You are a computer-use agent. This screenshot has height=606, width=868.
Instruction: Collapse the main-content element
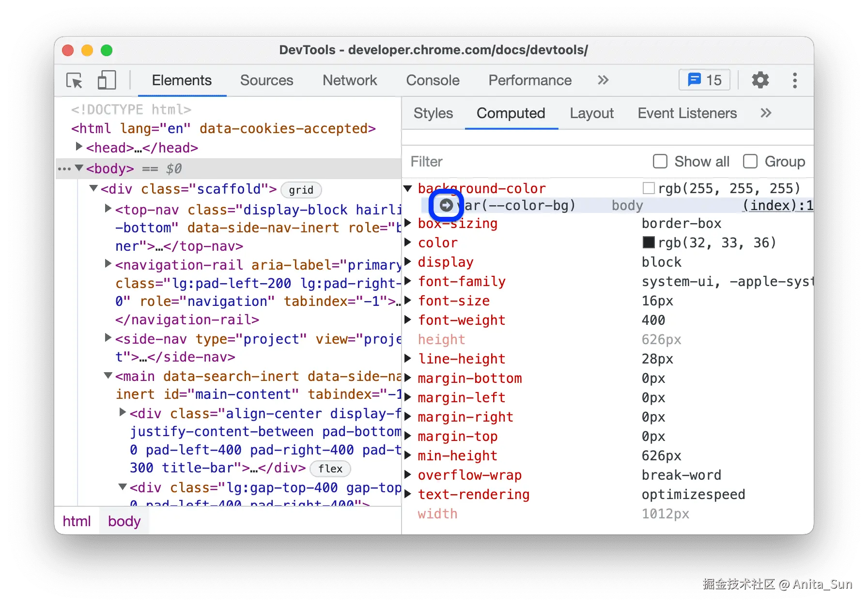click(x=108, y=376)
